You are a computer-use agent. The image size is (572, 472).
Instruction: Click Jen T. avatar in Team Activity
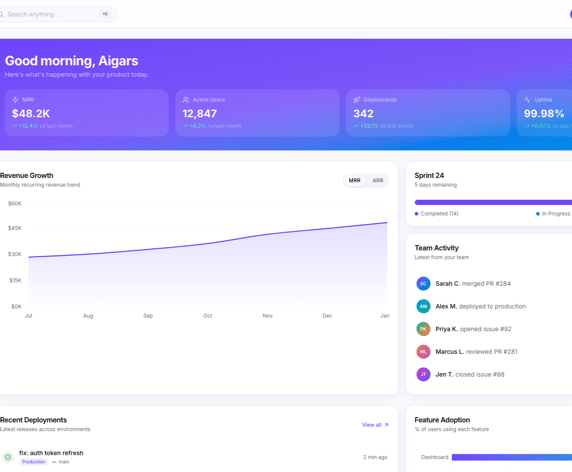point(423,374)
